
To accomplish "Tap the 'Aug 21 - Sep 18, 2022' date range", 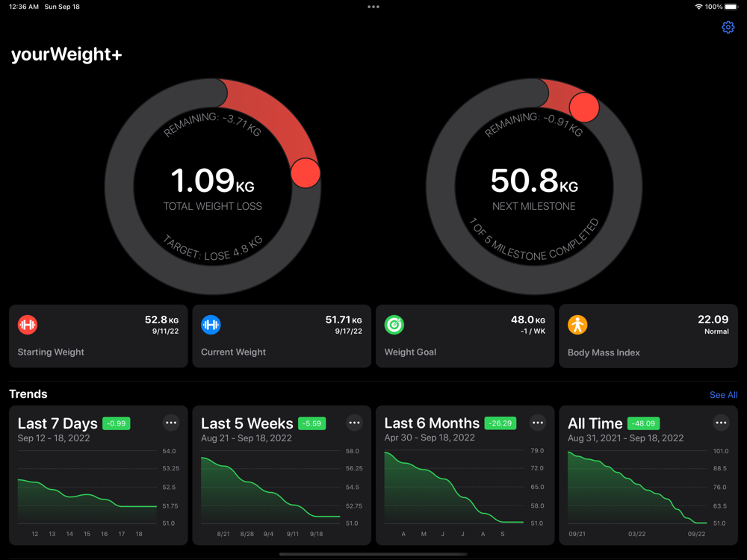I will pos(247,438).
